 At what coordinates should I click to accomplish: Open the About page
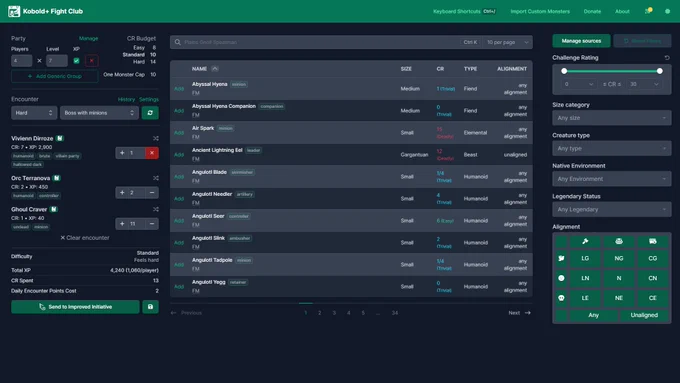coord(622,11)
